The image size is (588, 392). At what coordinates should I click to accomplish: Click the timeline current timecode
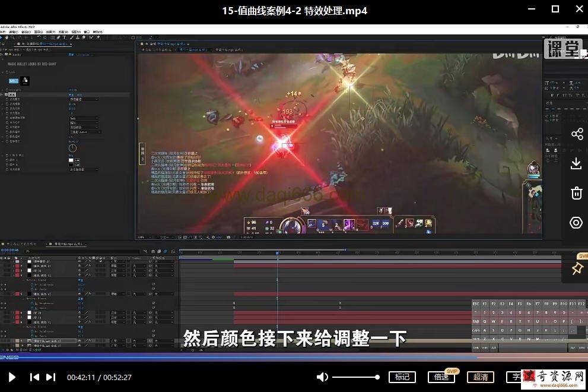pyautogui.click(x=9, y=250)
